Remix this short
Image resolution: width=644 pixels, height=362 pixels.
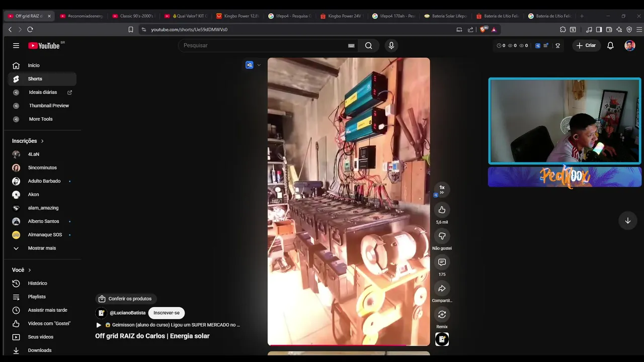(x=442, y=314)
